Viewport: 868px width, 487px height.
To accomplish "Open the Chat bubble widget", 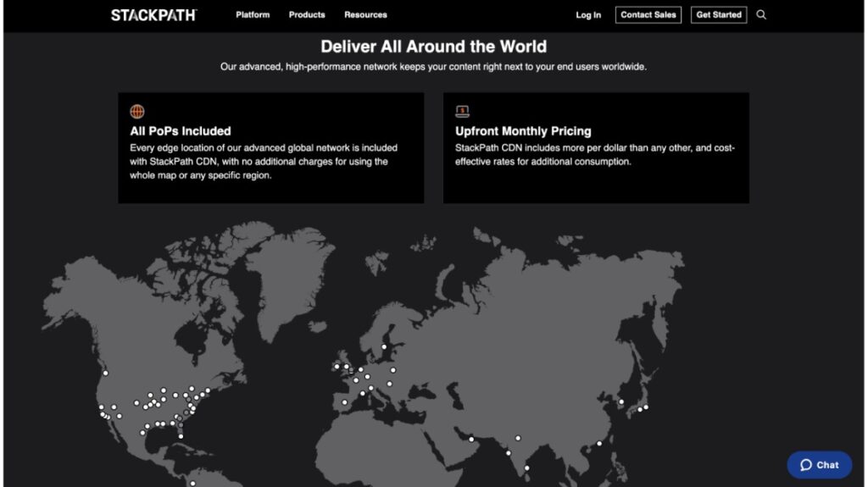I will tap(820, 465).
